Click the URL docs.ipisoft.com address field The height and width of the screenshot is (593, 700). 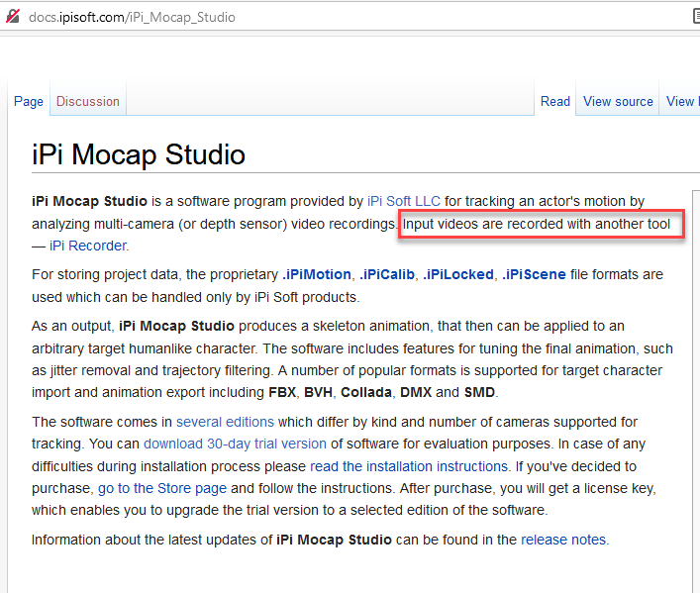(132, 17)
